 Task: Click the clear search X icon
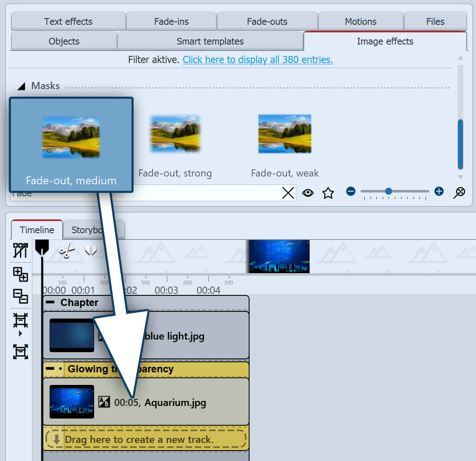click(x=288, y=193)
